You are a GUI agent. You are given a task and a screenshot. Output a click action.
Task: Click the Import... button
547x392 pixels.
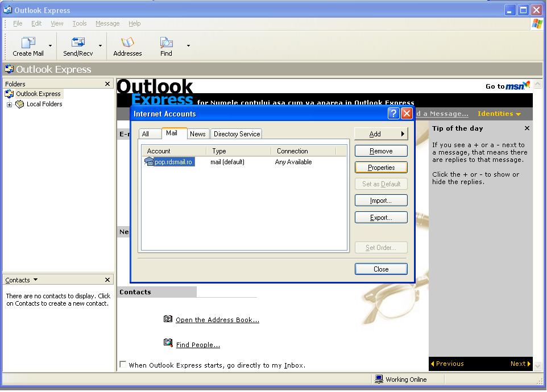click(x=381, y=201)
